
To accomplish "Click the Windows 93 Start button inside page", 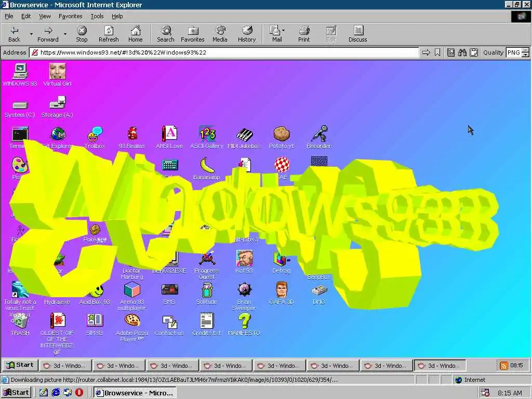I will pos(21,365).
